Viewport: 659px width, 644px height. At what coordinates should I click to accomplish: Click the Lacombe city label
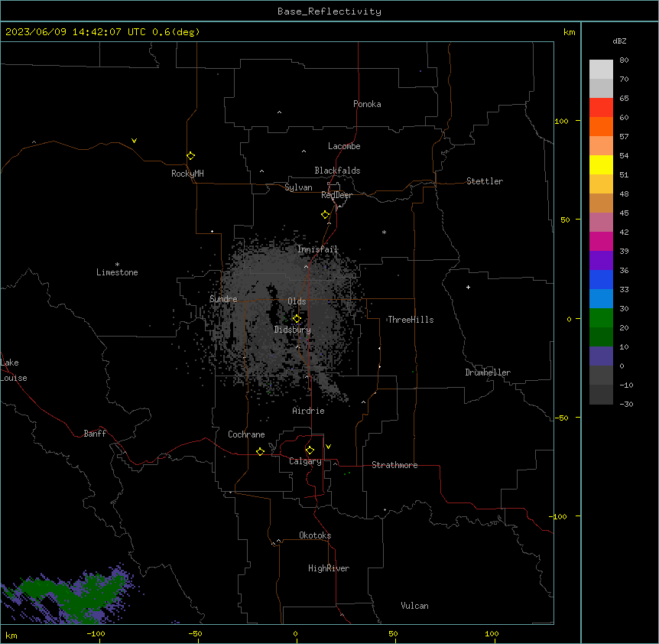[x=344, y=146]
